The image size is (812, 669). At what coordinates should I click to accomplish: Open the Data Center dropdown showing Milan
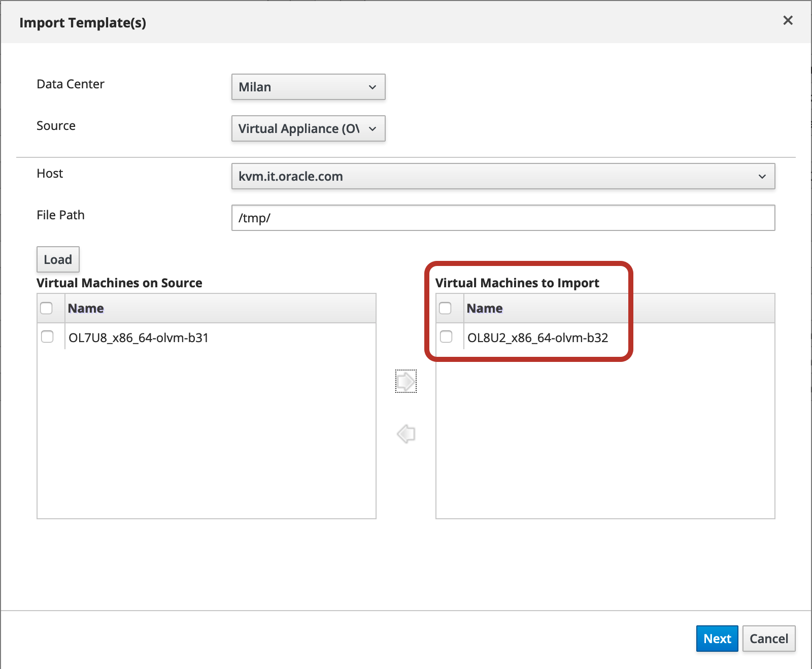[x=308, y=87]
